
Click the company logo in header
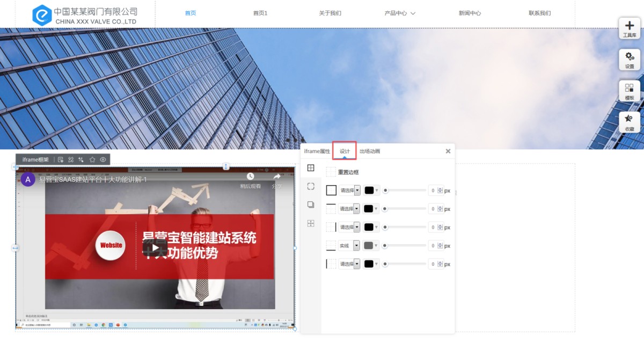85,15
